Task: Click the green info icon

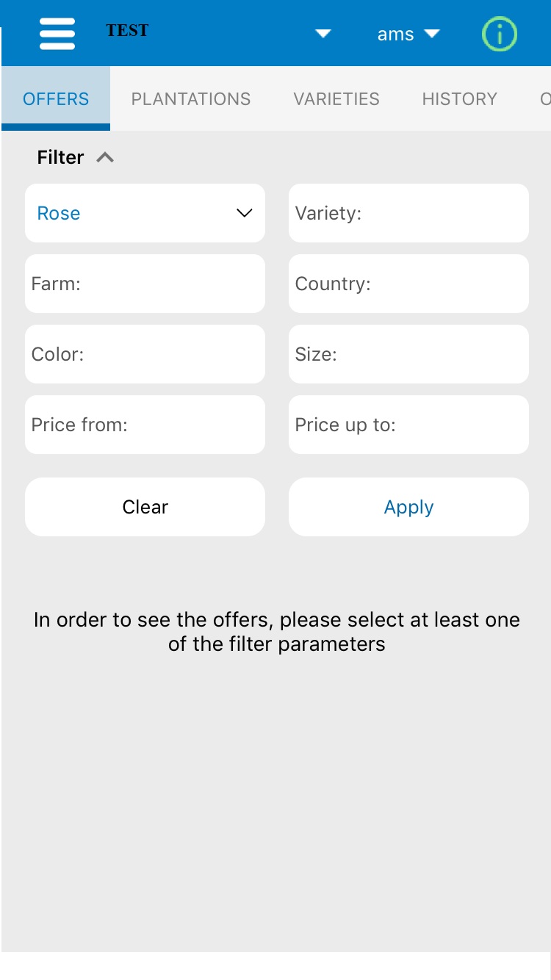Action: [x=500, y=34]
